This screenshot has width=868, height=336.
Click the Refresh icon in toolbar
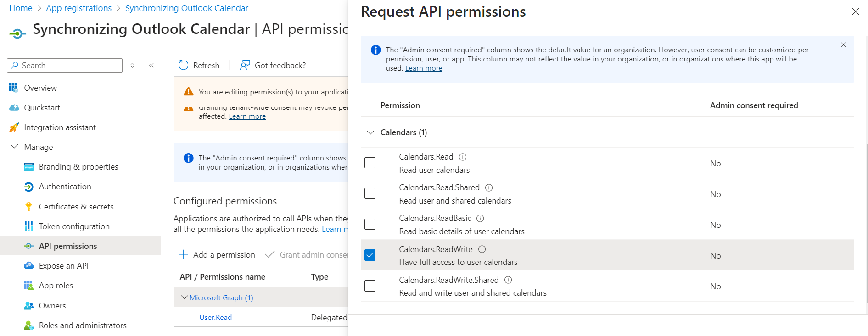(184, 66)
